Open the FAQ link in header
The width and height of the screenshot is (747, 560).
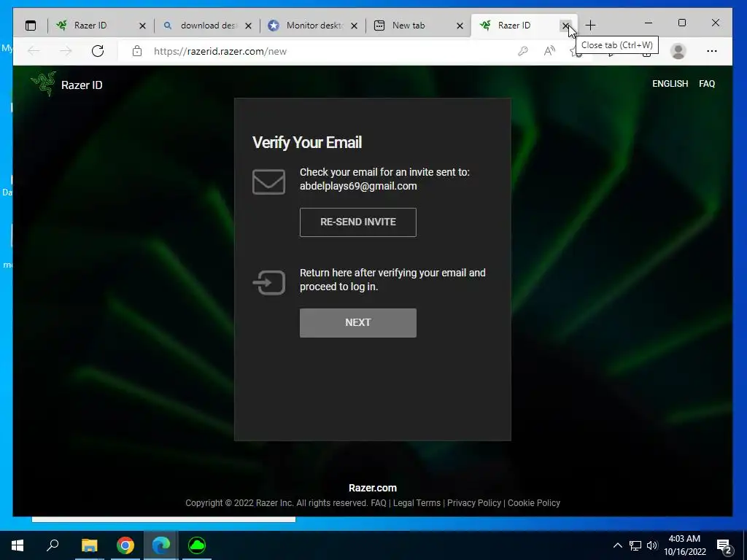pyautogui.click(x=707, y=84)
